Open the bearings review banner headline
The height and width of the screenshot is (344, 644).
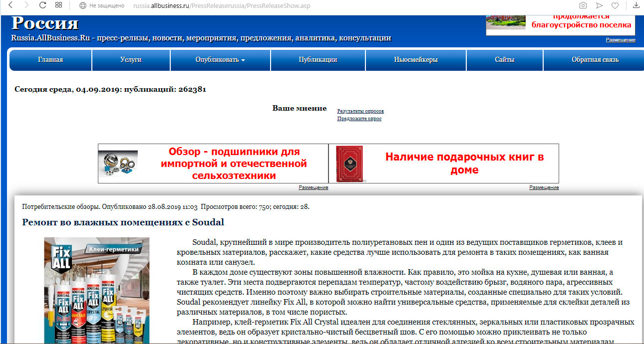click(x=234, y=164)
